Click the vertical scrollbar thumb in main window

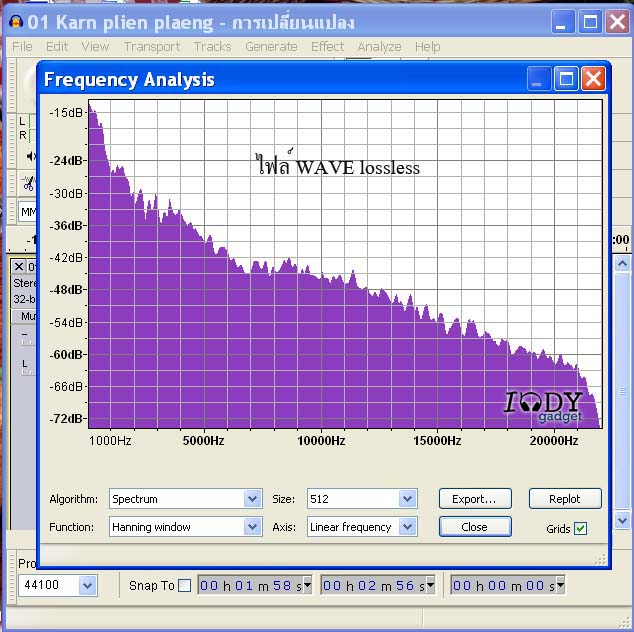[622, 391]
